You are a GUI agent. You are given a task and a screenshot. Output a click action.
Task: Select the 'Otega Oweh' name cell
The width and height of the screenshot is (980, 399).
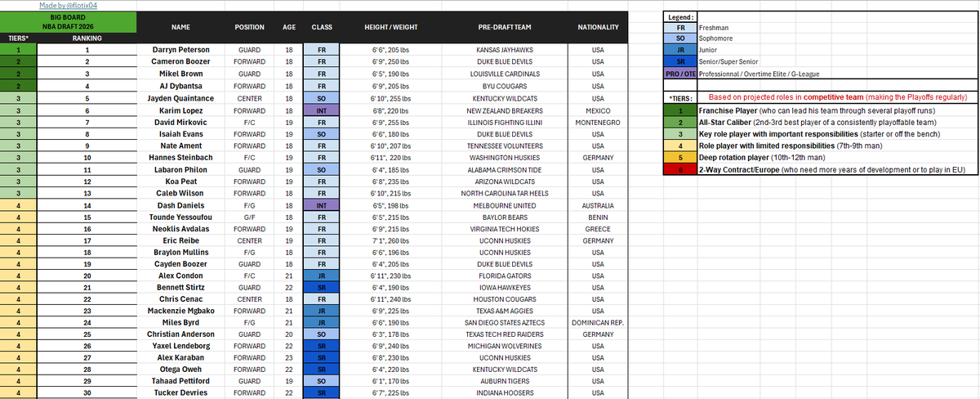[x=181, y=371]
